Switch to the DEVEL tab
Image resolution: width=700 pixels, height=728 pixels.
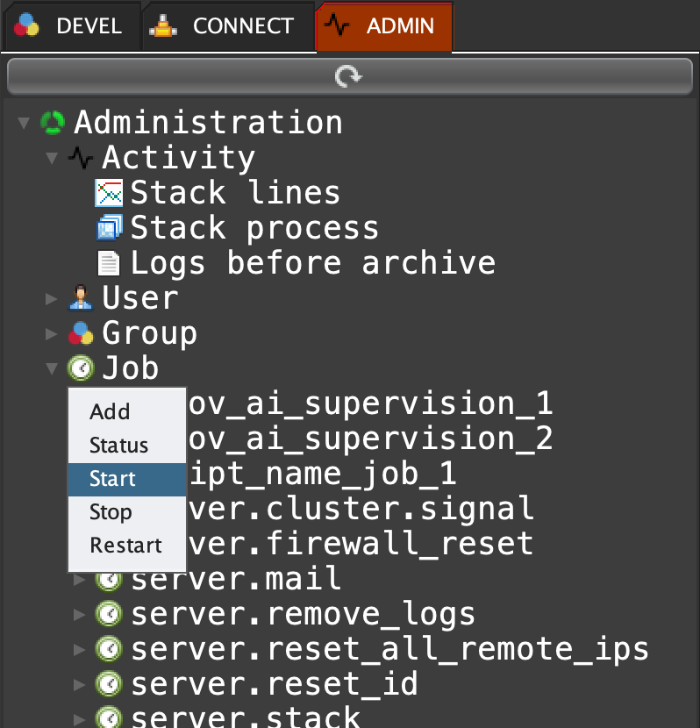tap(70, 26)
